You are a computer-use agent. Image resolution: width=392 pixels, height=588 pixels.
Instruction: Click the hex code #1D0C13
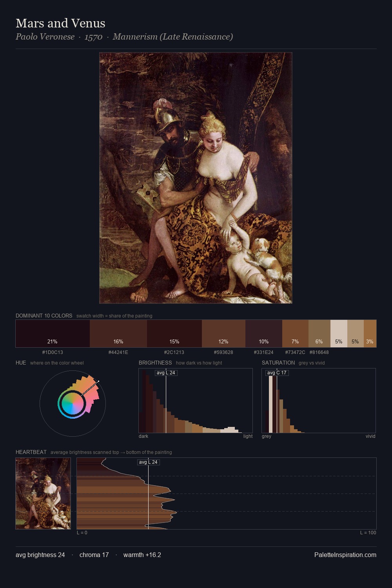coord(53,352)
